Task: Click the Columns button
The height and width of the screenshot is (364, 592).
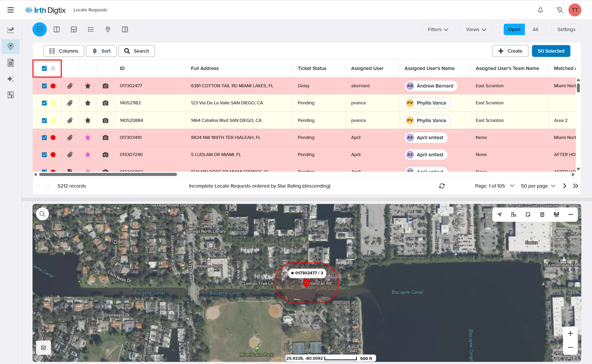Action: (64, 51)
